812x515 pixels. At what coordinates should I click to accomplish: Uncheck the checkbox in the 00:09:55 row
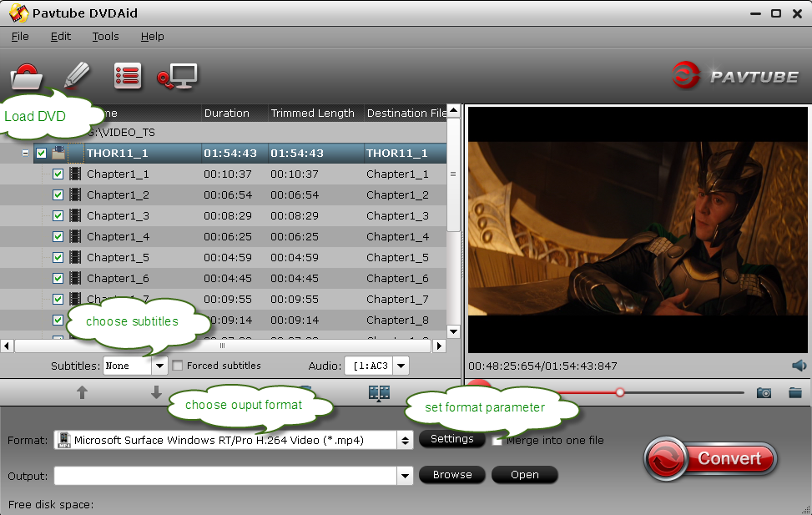coord(58,299)
